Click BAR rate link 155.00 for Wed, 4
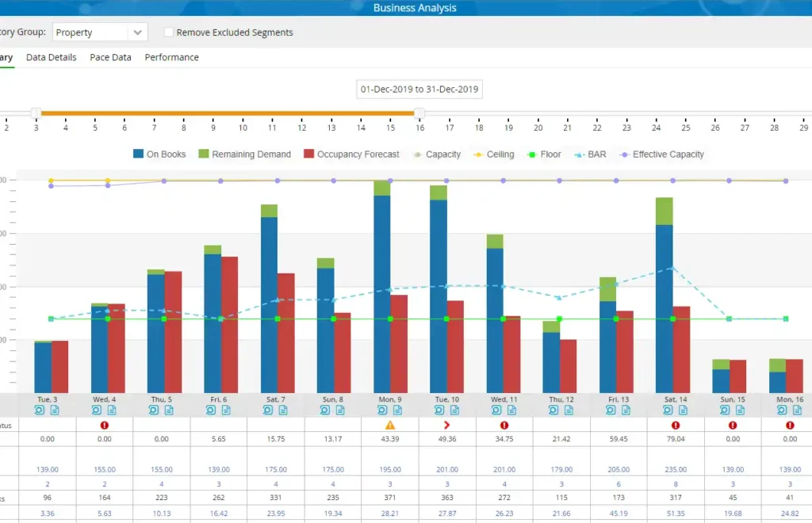The image size is (812, 523). tap(105, 470)
